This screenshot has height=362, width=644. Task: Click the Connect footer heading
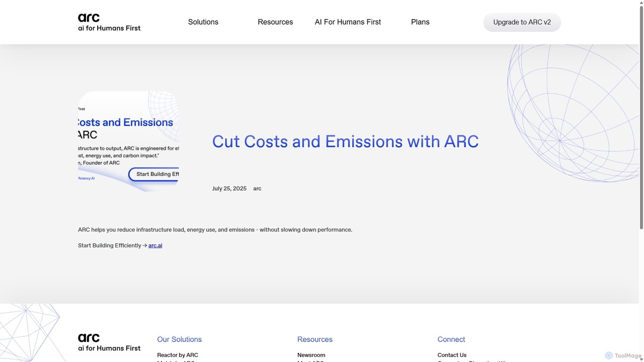click(451, 339)
